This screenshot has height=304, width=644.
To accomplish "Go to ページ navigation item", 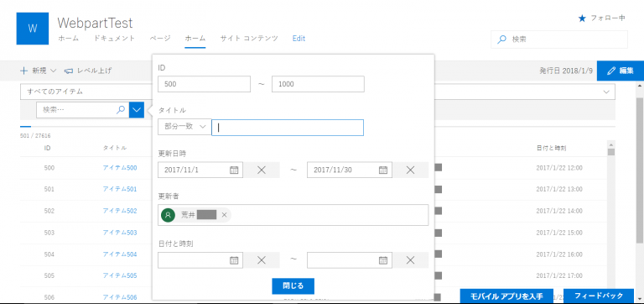I will coord(160,39).
